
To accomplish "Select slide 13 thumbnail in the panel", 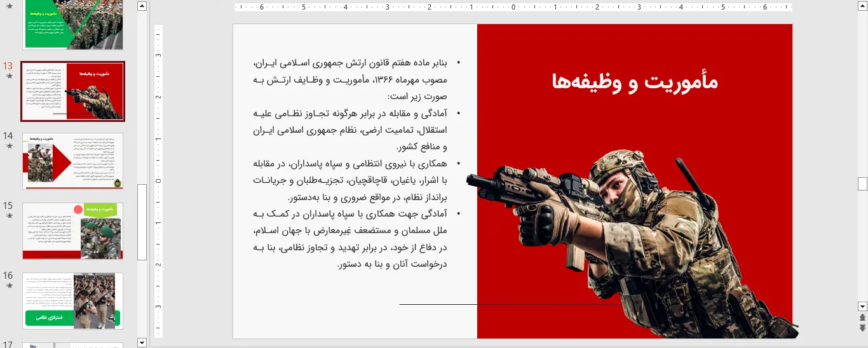I will click(73, 91).
